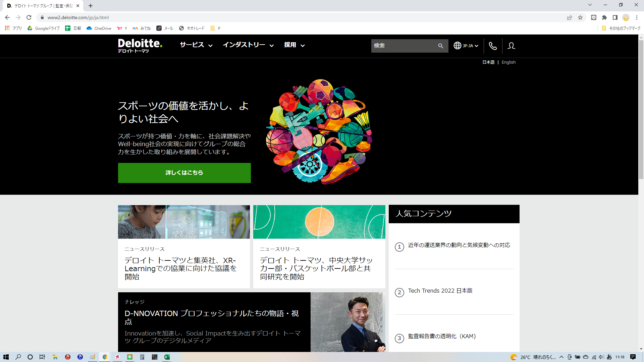Open Tech Trends 2022 日本版 link
Image resolution: width=644 pixels, height=362 pixels.
pyautogui.click(x=440, y=291)
